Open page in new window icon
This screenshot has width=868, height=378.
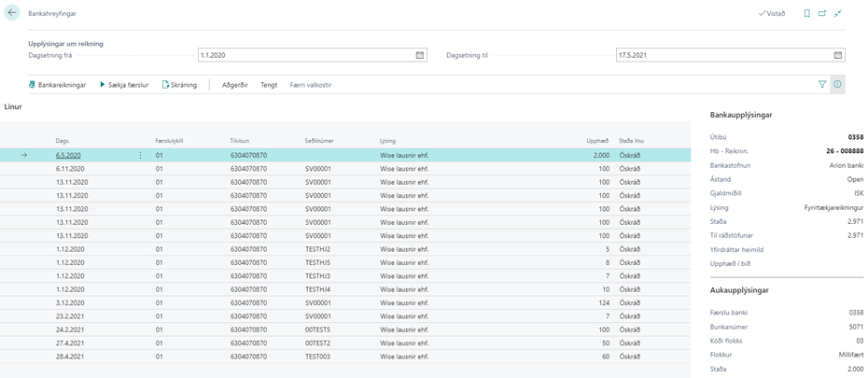tap(822, 14)
